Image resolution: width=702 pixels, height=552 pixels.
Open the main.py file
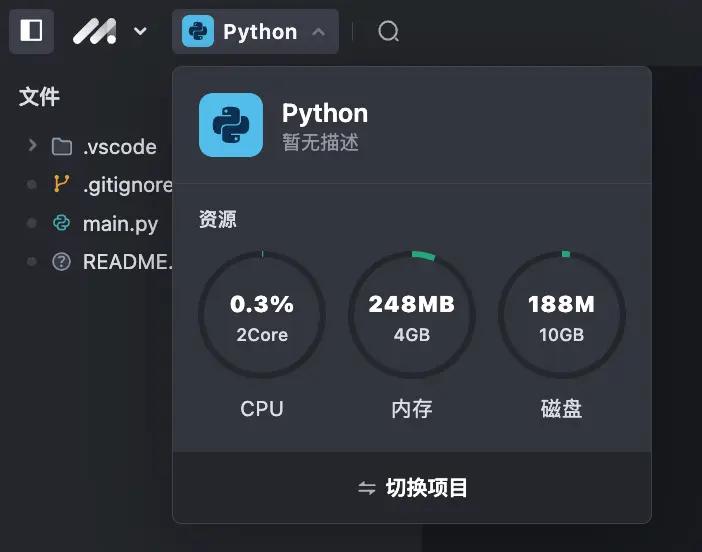120,224
